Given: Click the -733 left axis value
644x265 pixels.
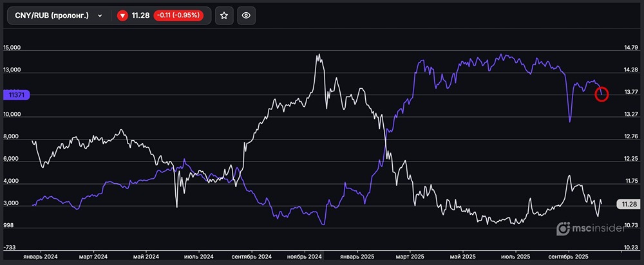Looking at the screenshot, I should 11,248.
